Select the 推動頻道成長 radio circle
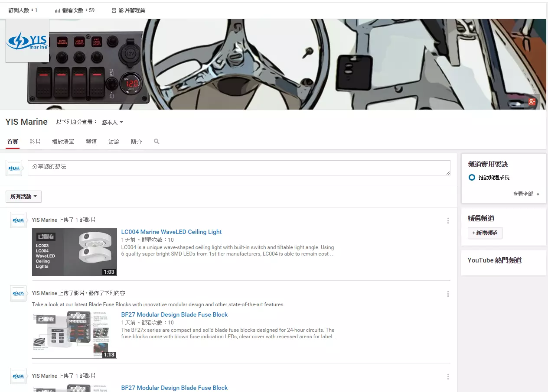This screenshot has width=548, height=392. pos(472,178)
